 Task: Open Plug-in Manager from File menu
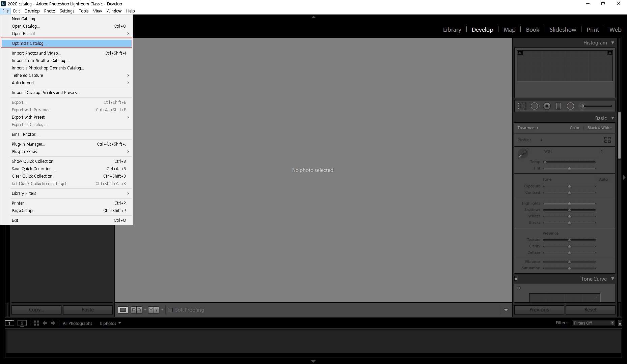pos(66,144)
